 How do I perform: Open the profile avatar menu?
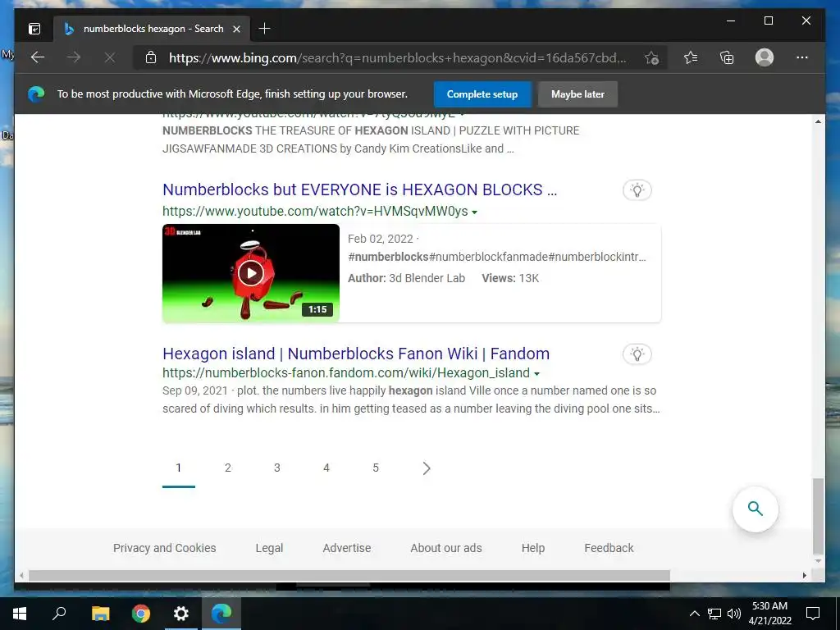[765, 57]
